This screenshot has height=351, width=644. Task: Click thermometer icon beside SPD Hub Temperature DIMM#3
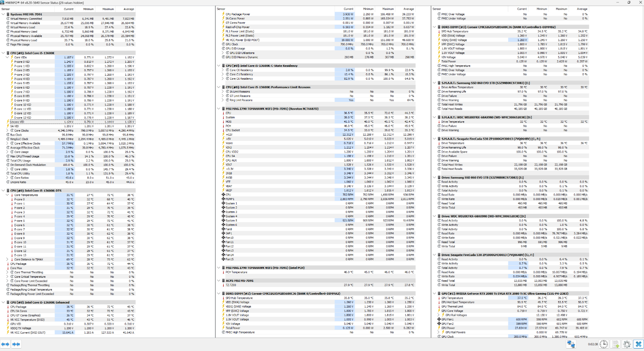pyautogui.click(x=439, y=31)
